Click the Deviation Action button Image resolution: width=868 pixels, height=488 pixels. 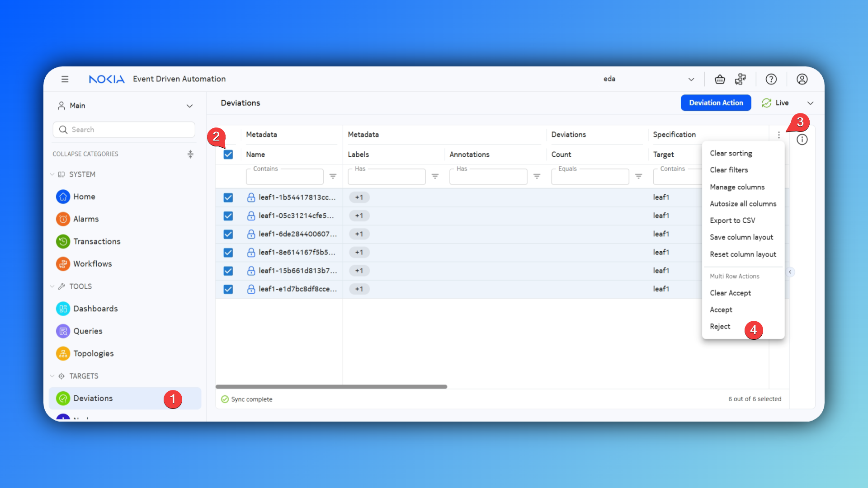click(716, 103)
